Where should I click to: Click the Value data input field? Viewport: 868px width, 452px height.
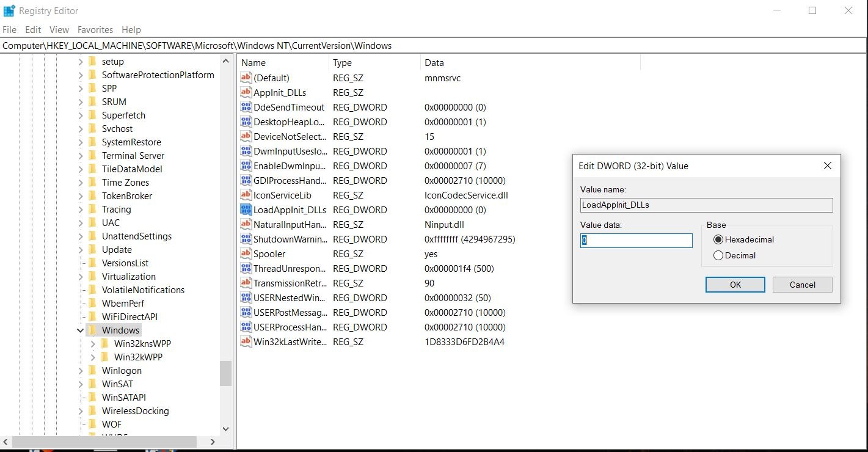pyautogui.click(x=636, y=241)
